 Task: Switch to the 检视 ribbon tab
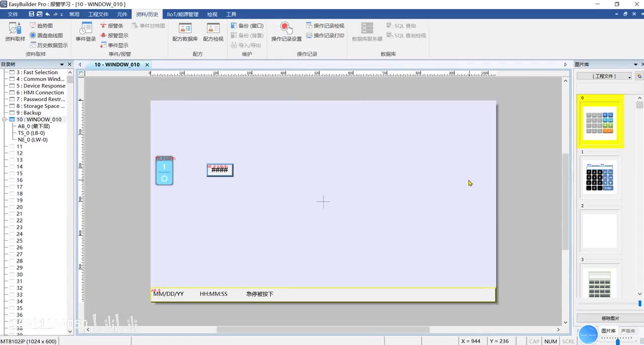[212, 14]
